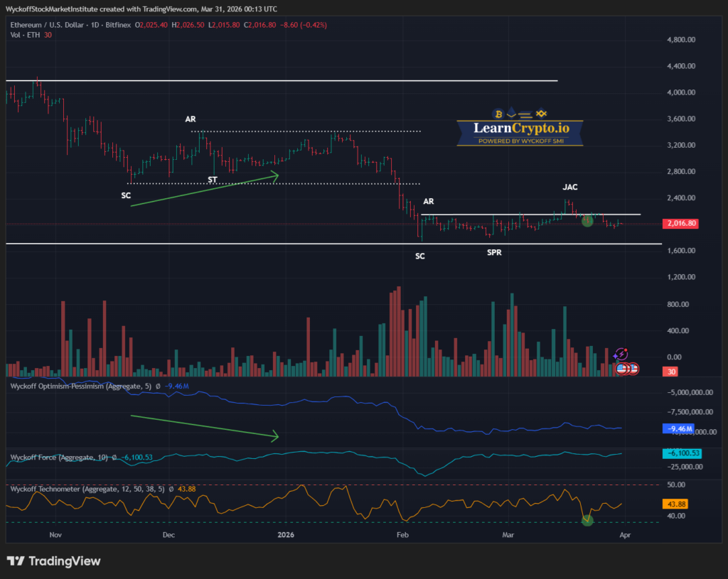Click the Feb label on the time axis
728x579 pixels.
pos(402,534)
